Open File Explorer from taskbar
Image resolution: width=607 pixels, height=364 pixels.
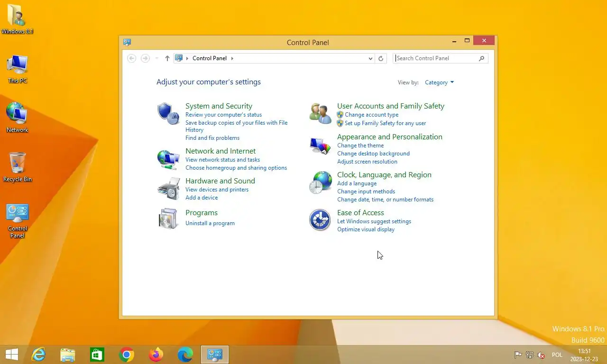pos(68,355)
